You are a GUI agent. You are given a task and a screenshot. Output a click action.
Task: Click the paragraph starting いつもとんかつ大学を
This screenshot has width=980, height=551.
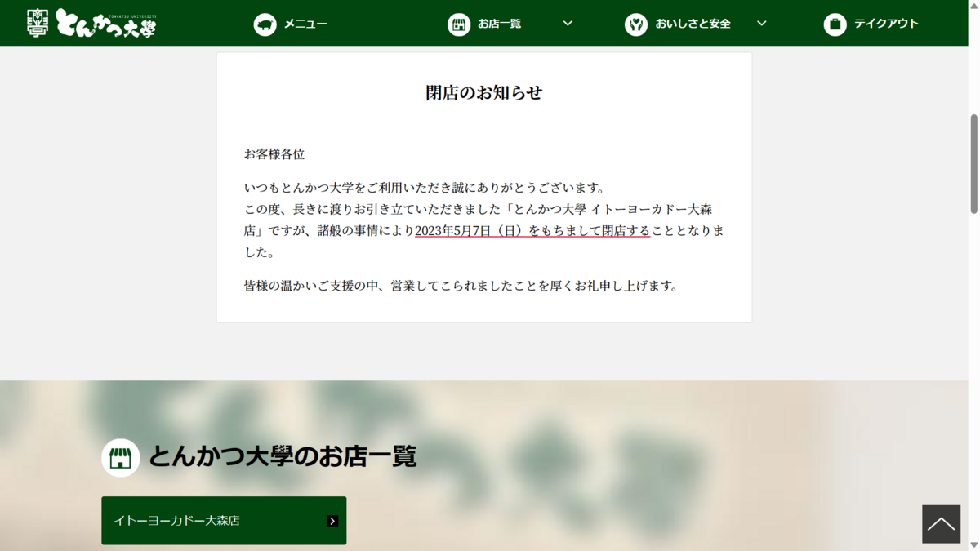coord(484,220)
